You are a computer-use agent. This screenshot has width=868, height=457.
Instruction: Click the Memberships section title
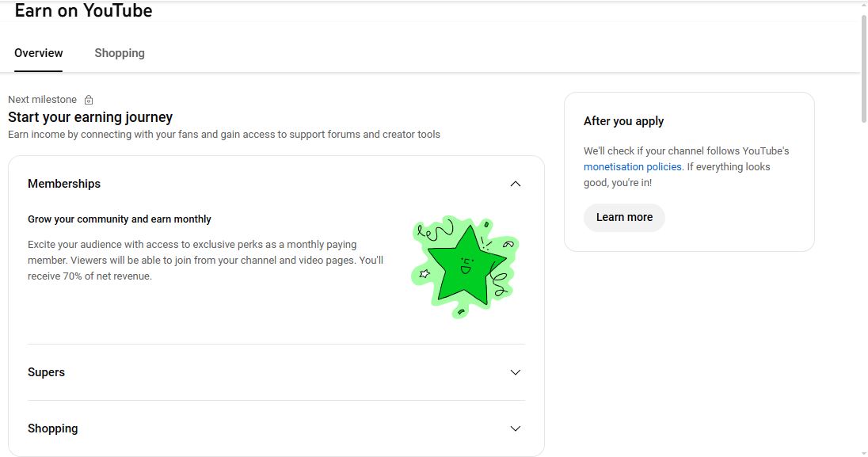(x=64, y=184)
